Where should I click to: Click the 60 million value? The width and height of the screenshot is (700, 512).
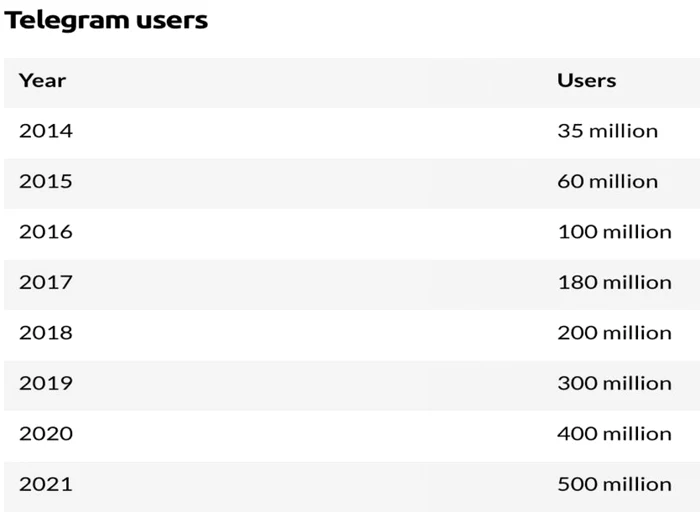pyautogui.click(x=608, y=181)
